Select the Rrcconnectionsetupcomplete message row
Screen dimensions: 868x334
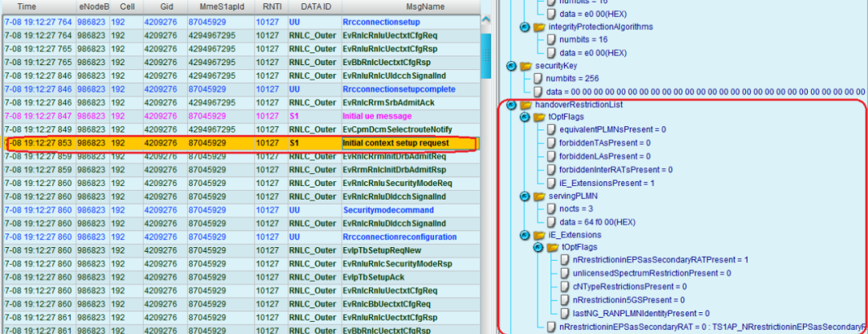(241, 89)
